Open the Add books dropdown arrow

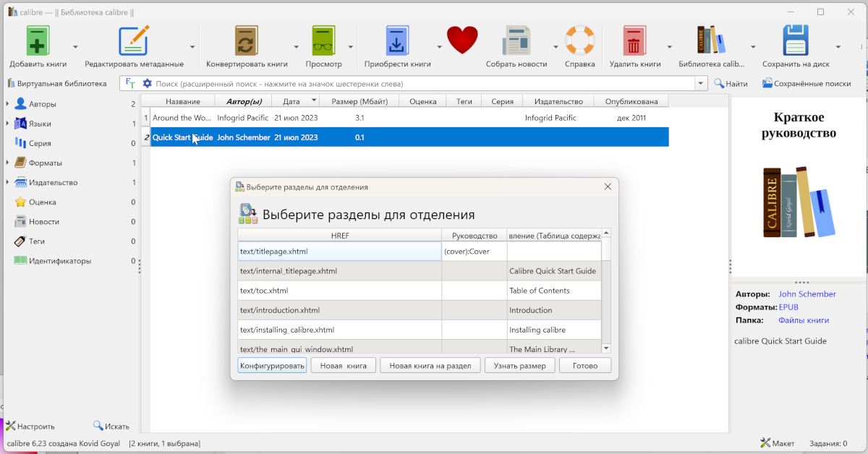(74, 46)
